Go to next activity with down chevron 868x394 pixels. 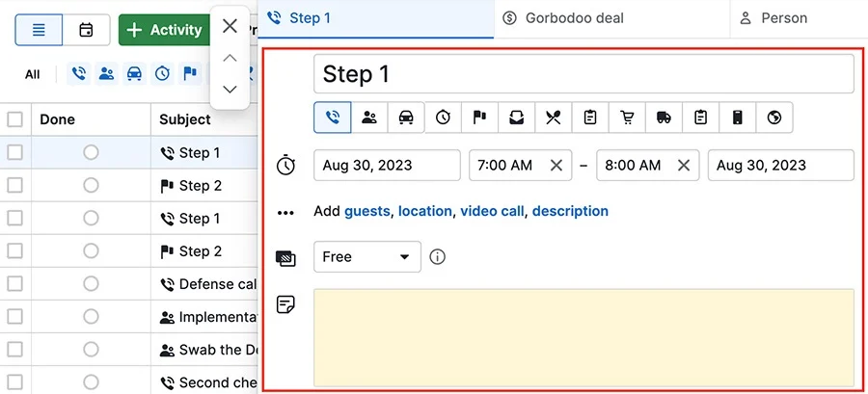click(230, 89)
